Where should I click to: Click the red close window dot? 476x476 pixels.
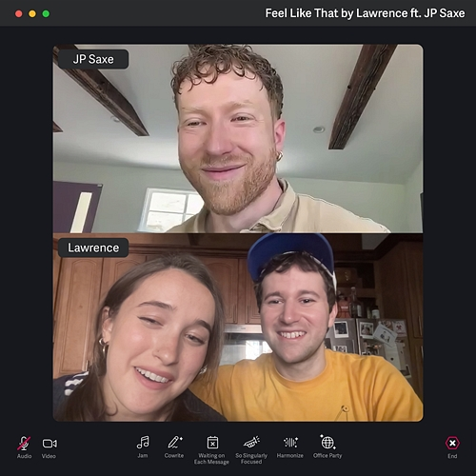click(x=19, y=13)
